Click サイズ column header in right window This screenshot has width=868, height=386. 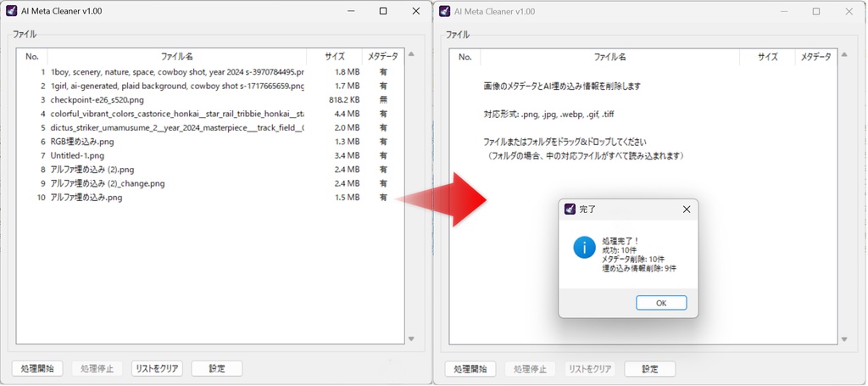768,57
